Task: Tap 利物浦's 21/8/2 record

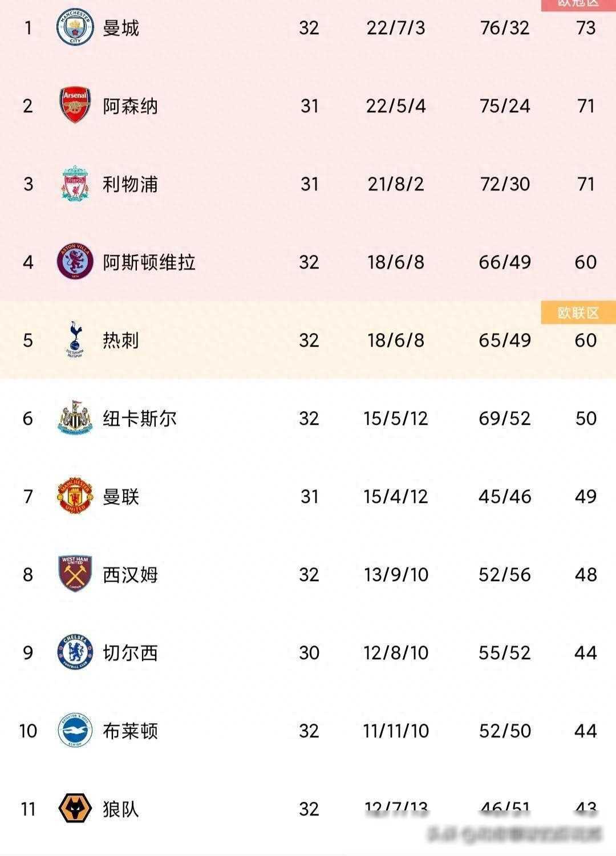Action: coord(396,184)
